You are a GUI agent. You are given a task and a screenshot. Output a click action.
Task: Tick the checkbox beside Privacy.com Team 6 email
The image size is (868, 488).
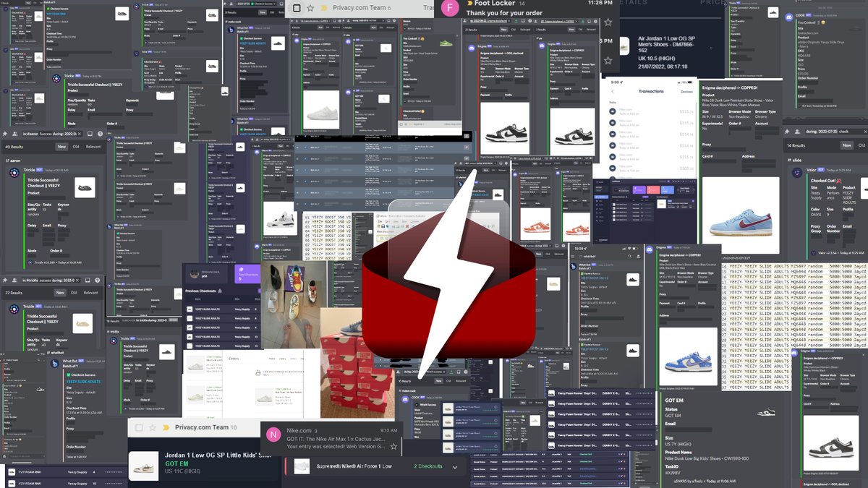297,8
